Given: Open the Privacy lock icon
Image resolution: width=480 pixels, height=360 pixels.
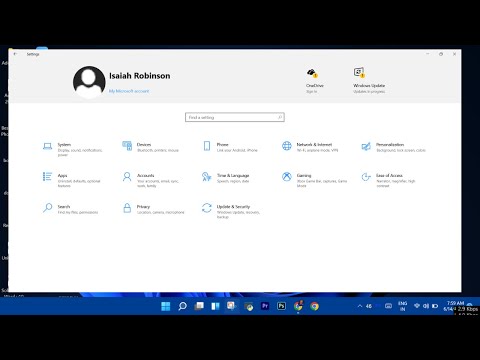Looking at the screenshot, I should [127, 208].
